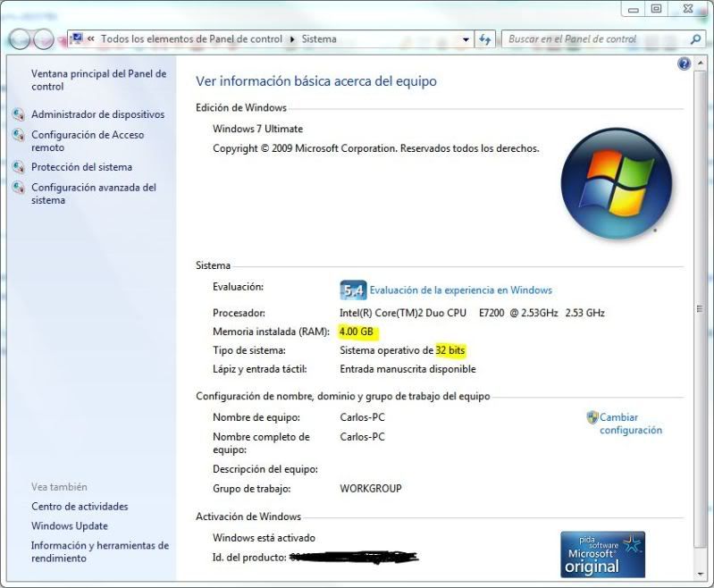Open Configuración avanzada del sistema link

tap(94, 194)
